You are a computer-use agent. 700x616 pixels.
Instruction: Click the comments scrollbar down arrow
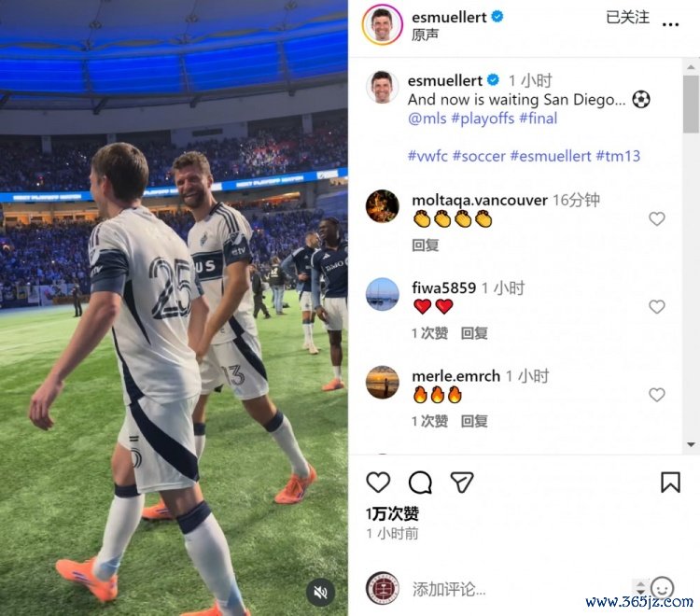tap(691, 444)
